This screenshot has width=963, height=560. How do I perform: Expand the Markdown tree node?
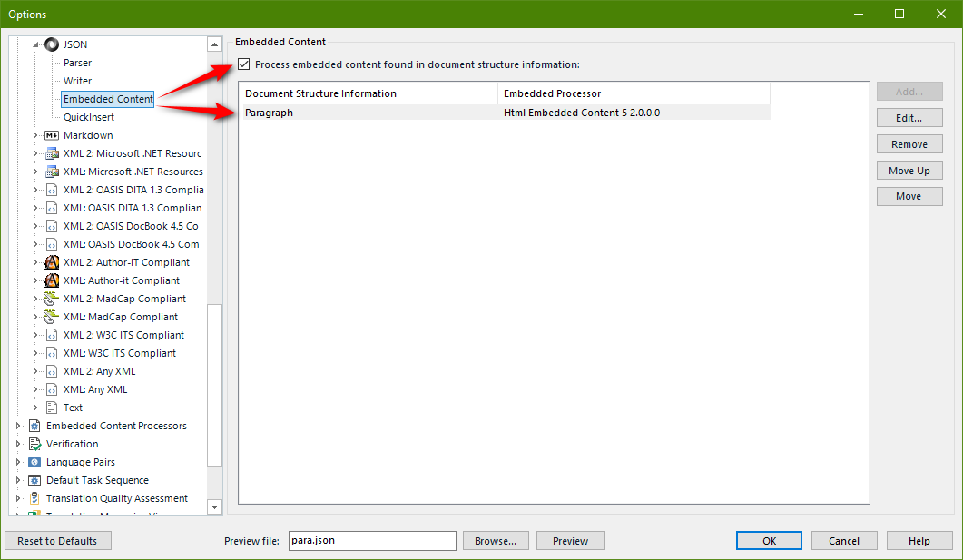pyautogui.click(x=35, y=136)
